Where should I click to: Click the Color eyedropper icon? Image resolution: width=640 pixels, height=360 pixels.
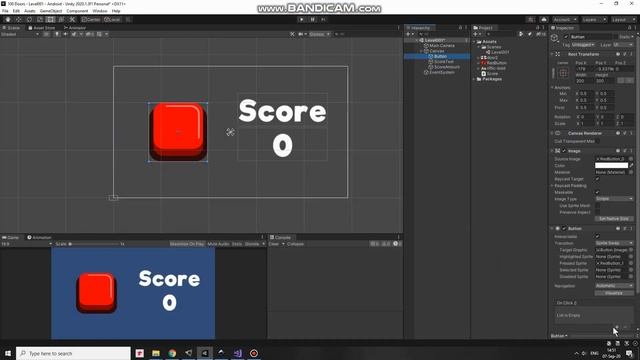[x=631, y=165]
